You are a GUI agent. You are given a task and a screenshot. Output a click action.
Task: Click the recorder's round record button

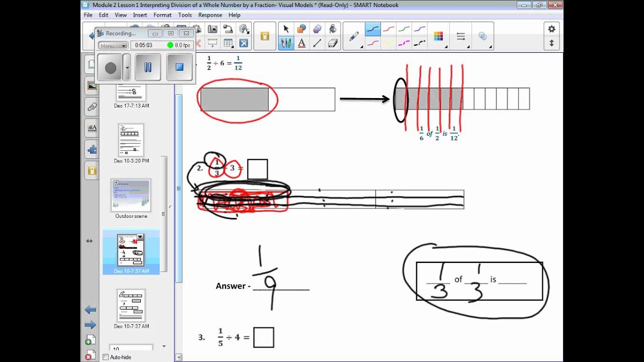pyautogui.click(x=110, y=67)
